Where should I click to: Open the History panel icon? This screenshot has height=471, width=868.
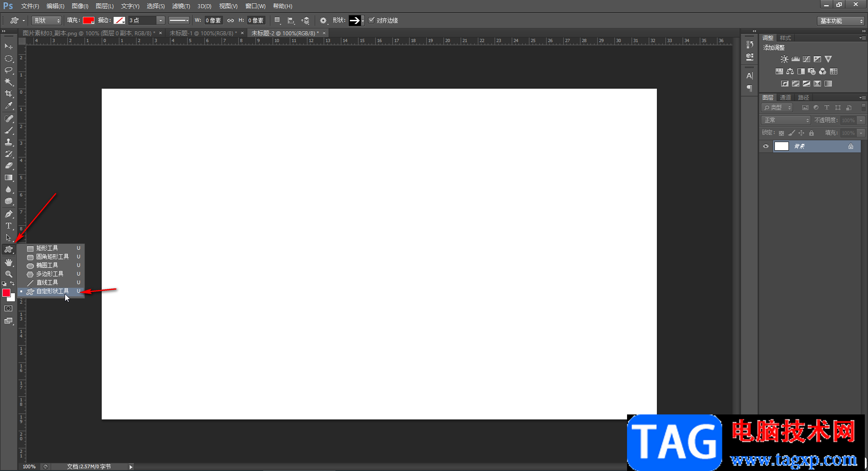click(750, 44)
